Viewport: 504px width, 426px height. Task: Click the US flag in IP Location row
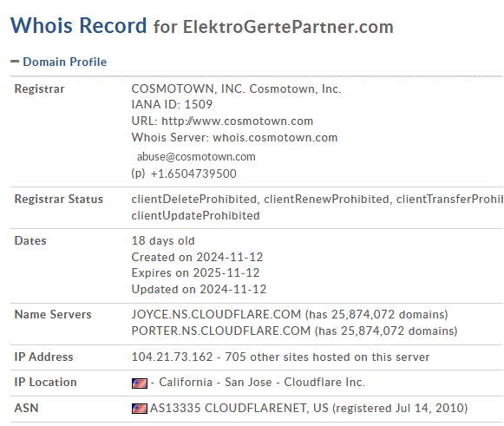coord(140,383)
